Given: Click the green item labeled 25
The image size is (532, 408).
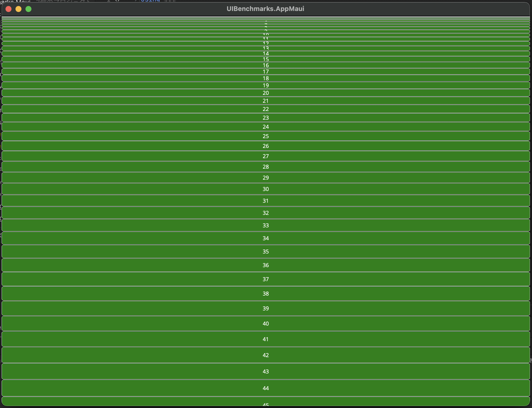Looking at the screenshot, I should 266,136.
